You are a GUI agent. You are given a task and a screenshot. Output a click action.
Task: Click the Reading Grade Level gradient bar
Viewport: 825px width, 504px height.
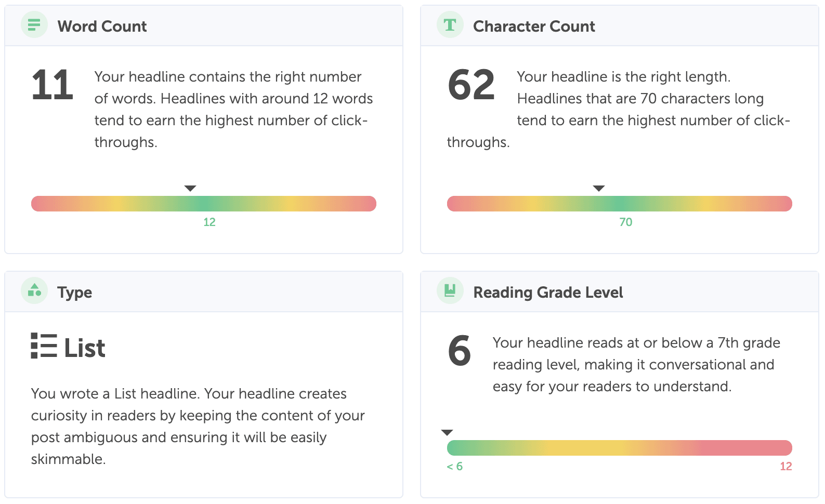point(619,447)
